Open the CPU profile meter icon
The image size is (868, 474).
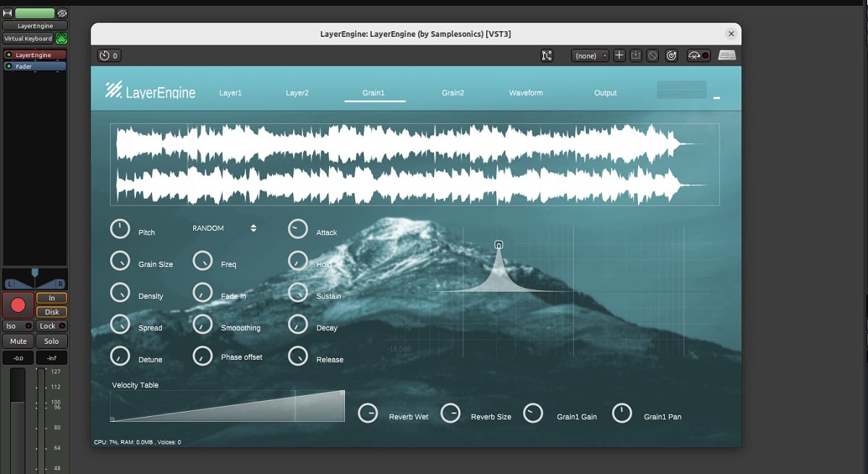(698, 55)
